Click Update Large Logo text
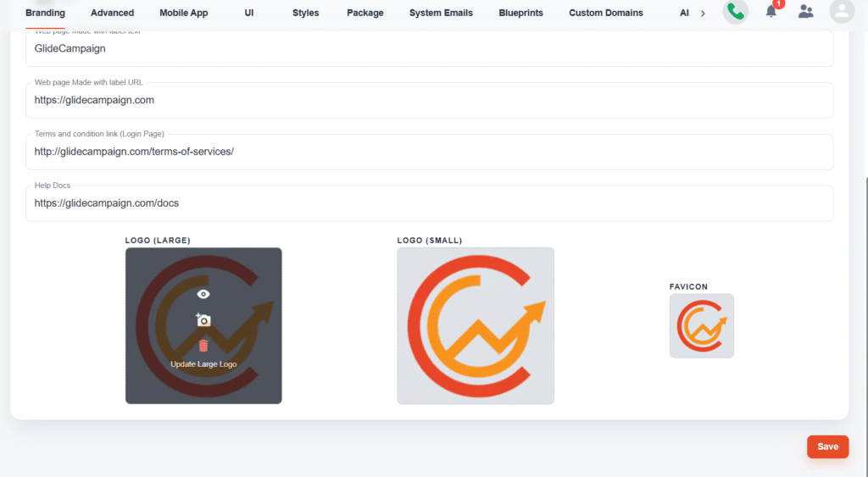This screenshot has height=477, width=868. point(203,364)
